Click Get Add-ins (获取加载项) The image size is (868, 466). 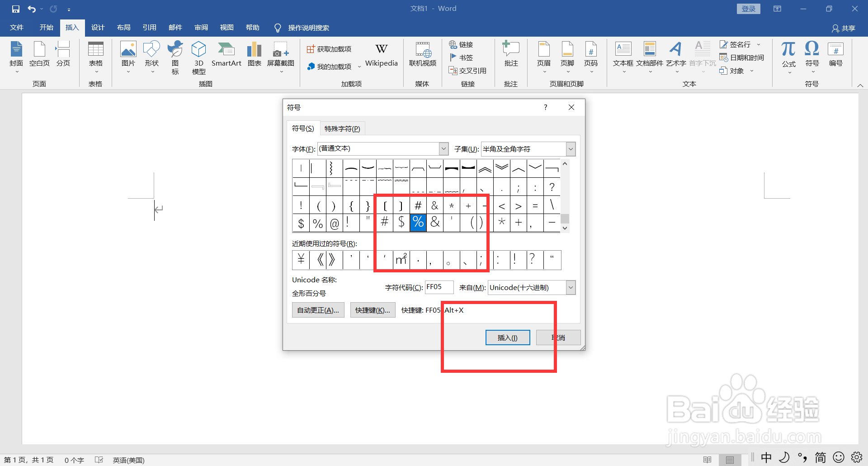pyautogui.click(x=329, y=49)
